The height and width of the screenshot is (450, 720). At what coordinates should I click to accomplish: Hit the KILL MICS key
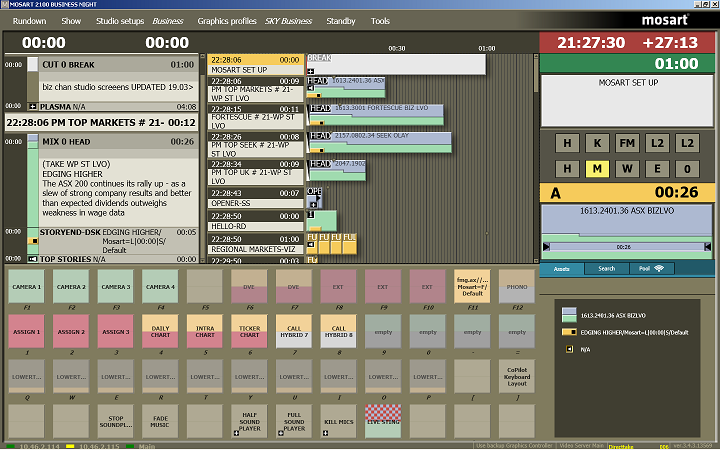(338, 421)
